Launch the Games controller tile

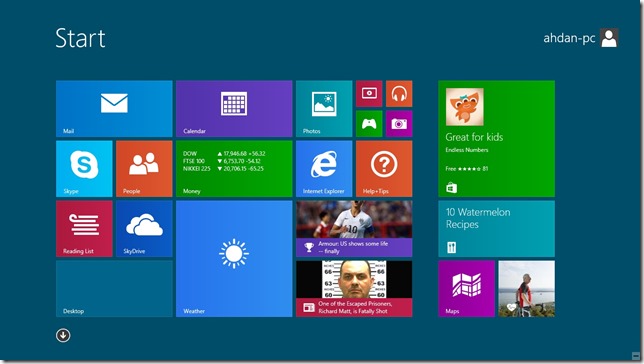(x=369, y=124)
